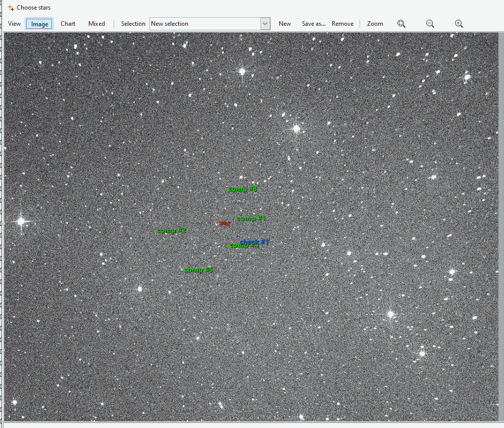Click the Save as... button
Viewport: 504px width, 428px height.
(x=314, y=24)
